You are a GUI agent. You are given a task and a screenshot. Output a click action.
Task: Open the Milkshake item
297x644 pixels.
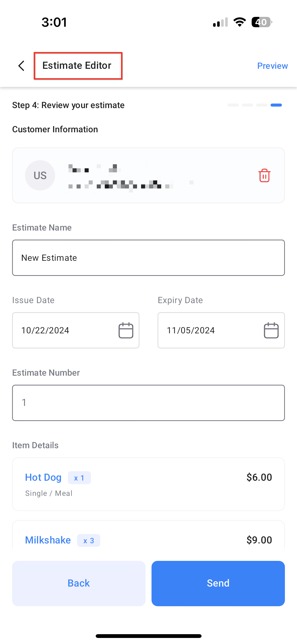click(x=148, y=535)
